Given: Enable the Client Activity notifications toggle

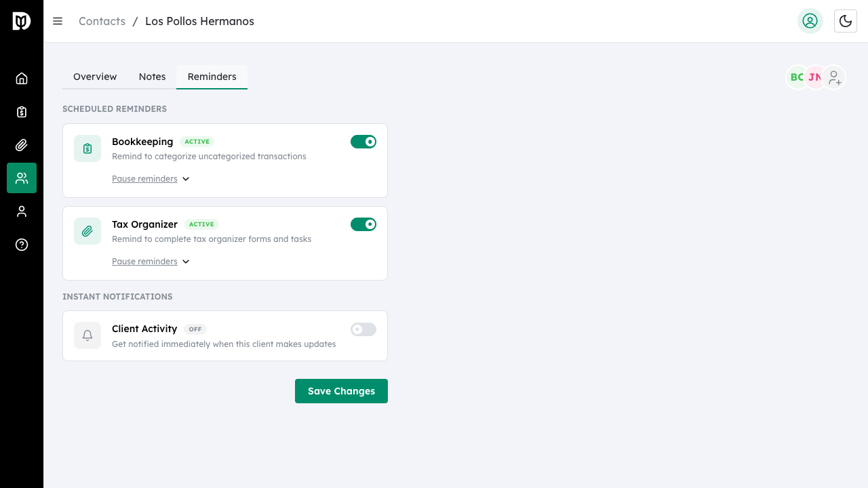Looking at the screenshot, I should tap(363, 329).
